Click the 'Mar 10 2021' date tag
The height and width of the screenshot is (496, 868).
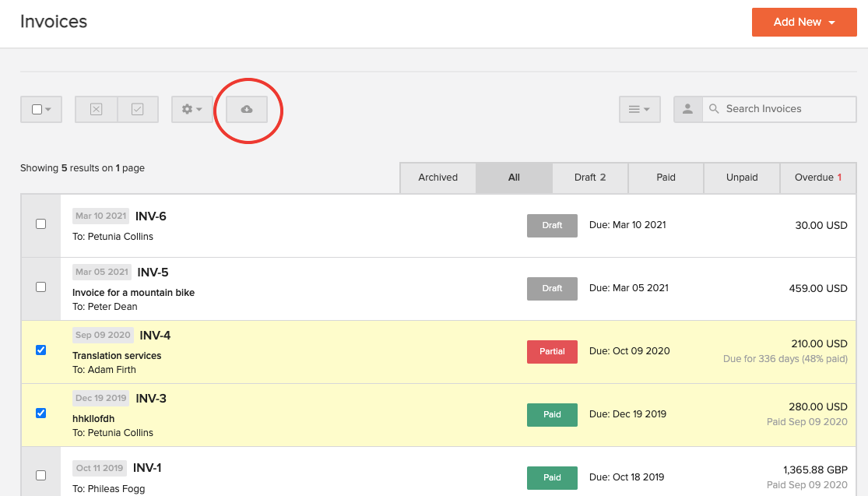click(100, 216)
